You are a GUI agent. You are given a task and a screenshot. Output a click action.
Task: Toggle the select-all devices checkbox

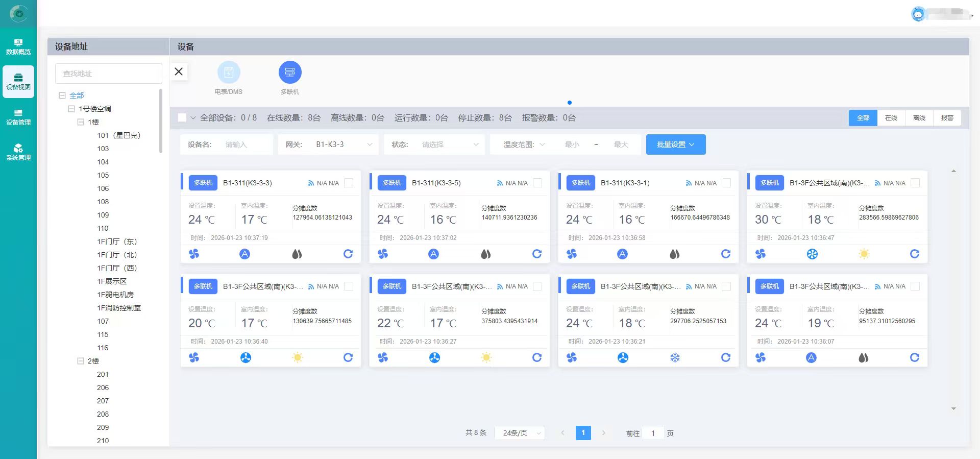click(182, 118)
